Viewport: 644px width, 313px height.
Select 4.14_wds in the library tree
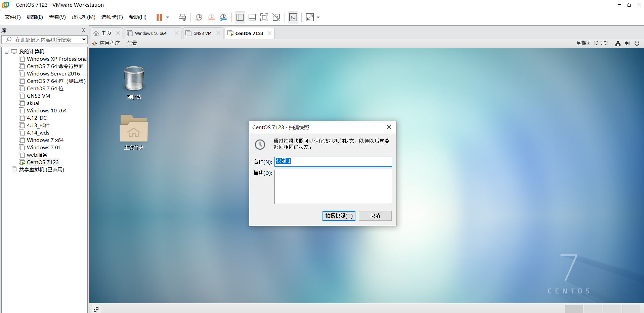click(34, 133)
